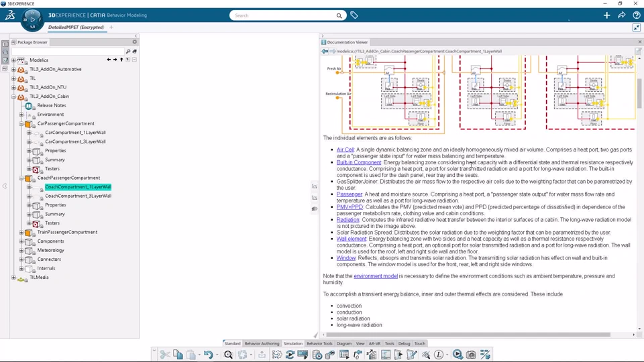This screenshot has height=362, width=644.
Task: Collapse the TIL3_AddOn_Cabin node
Action: (13, 96)
